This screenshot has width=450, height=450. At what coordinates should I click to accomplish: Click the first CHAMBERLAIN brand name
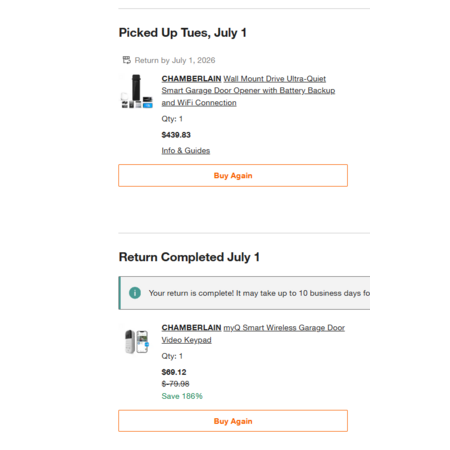(191, 79)
